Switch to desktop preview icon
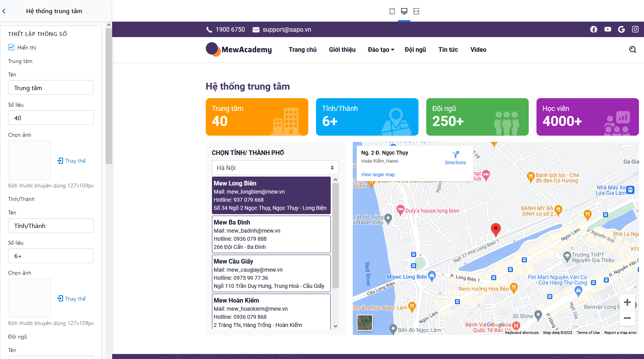 coord(404,11)
